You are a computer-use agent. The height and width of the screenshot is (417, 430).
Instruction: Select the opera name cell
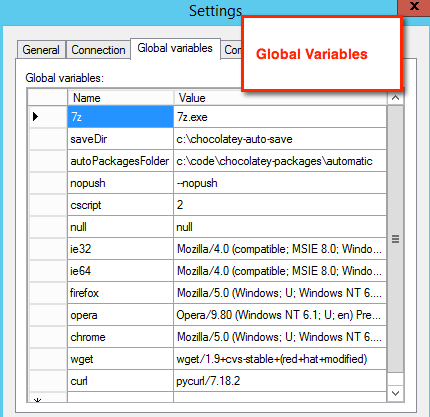coord(120,315)
